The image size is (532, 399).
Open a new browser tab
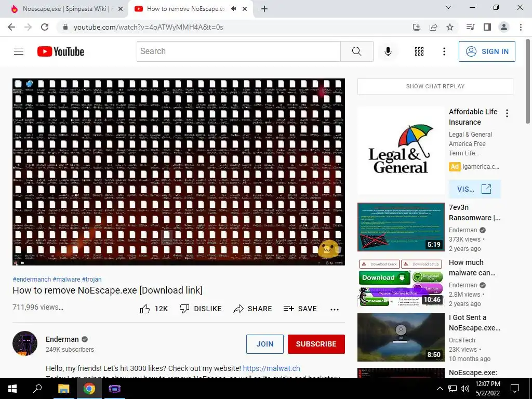point(264,9)
